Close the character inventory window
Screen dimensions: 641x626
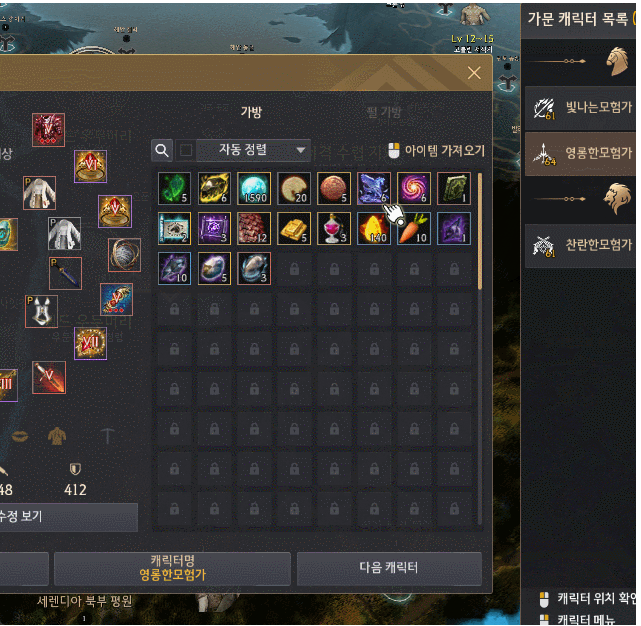474,73
